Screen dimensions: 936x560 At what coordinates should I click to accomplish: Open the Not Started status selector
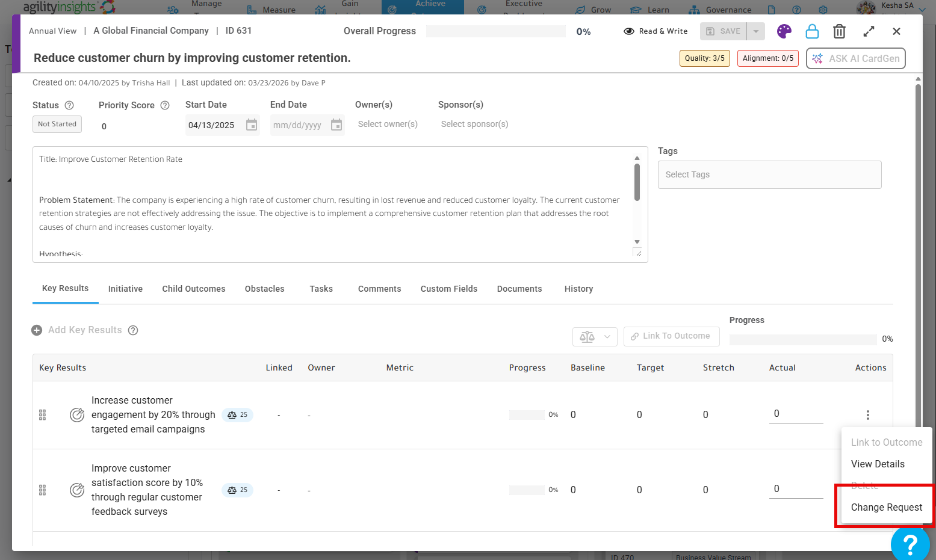(57, 124)
